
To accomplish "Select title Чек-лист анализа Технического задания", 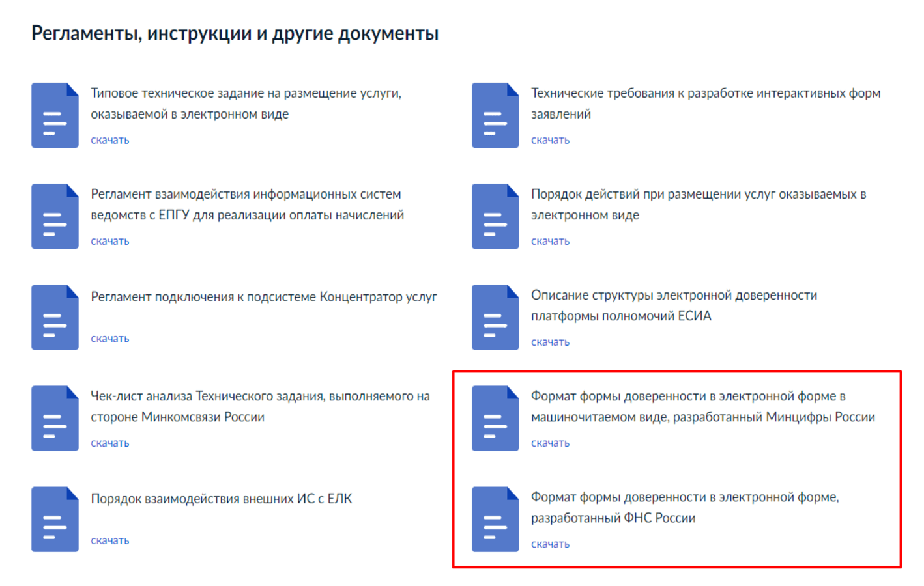I will pos(261,406).
